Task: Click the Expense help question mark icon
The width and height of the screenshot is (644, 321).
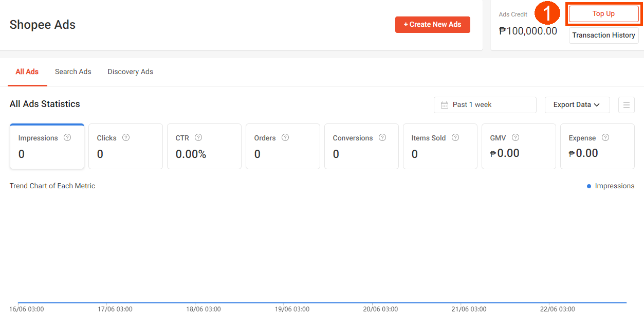Action: (605, 137)
